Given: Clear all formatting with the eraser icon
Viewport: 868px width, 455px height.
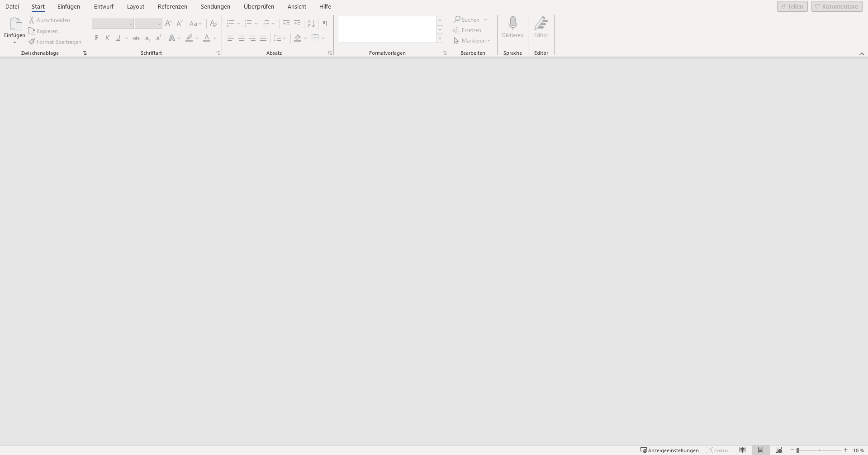Looking at the screenshot, I should point(213,24).
